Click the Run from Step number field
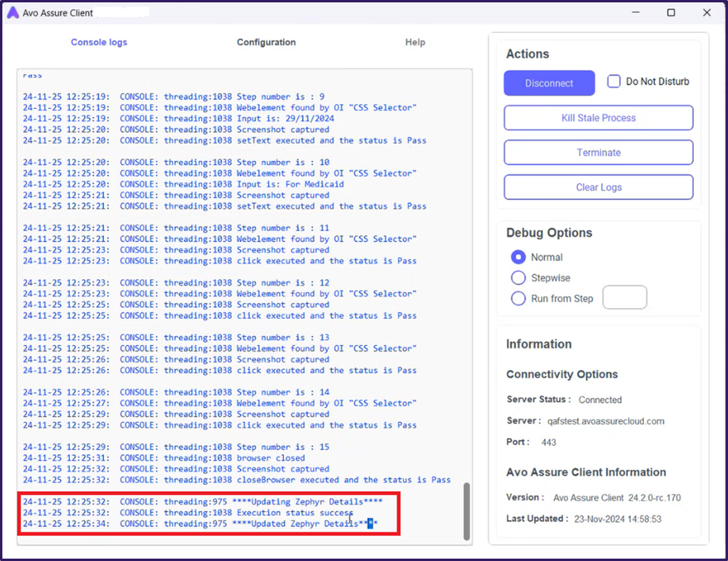 click(x=624, y=298)
